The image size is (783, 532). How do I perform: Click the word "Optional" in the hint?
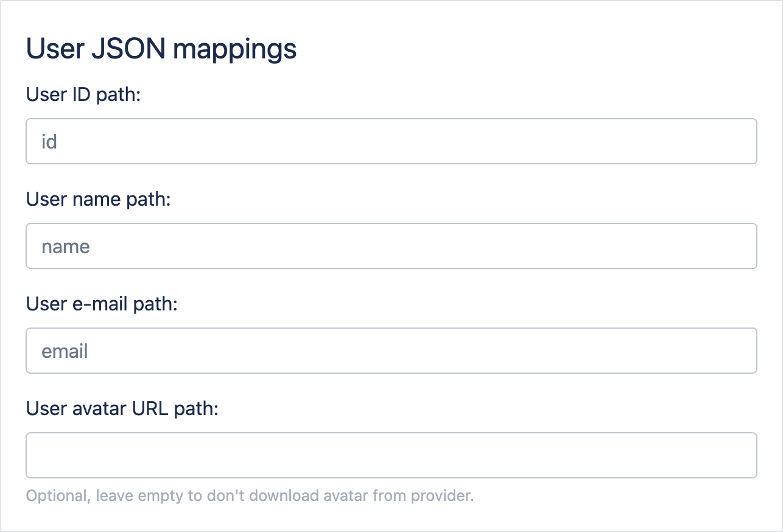58,495
